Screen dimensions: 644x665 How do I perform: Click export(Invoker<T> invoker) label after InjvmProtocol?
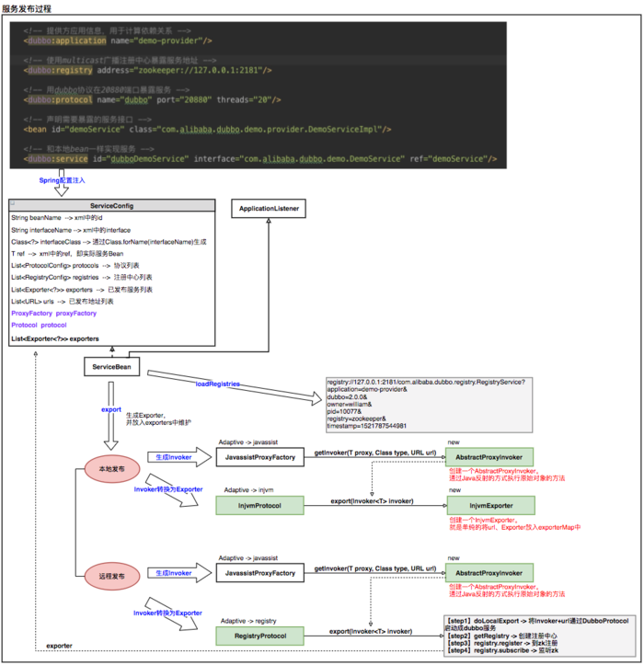coord(372,501)
